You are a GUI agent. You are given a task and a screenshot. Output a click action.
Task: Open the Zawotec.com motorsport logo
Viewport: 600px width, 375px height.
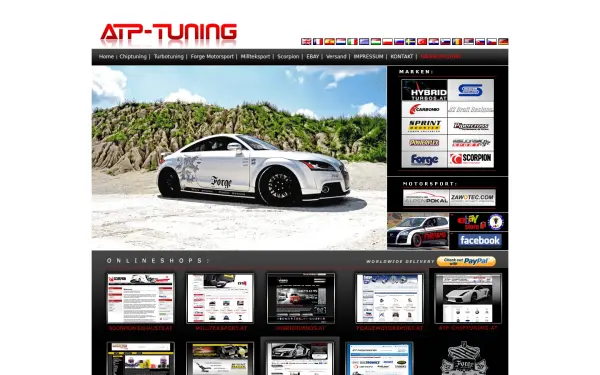[472, 198]
